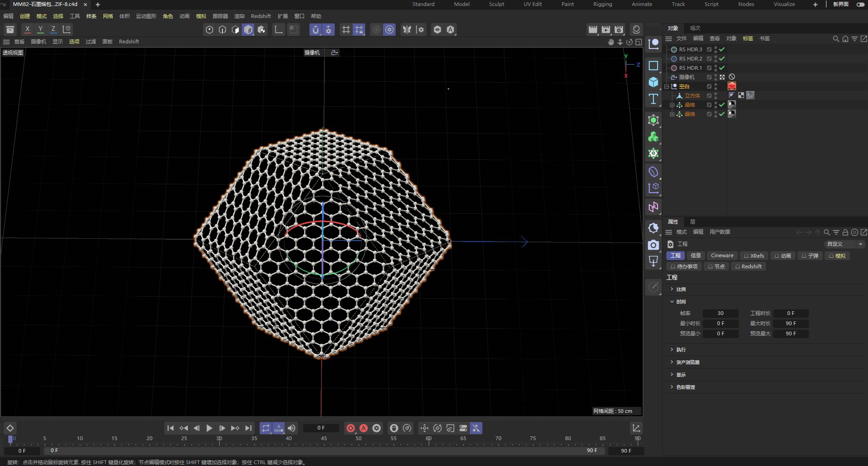
Task: Click the Cineware attribute button
Action: pos(722,256)
